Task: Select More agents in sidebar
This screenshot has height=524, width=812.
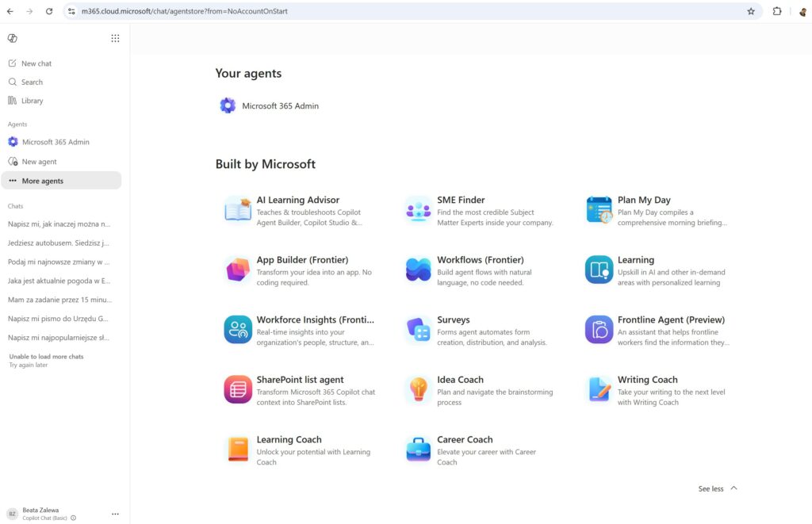Action: 61,181
